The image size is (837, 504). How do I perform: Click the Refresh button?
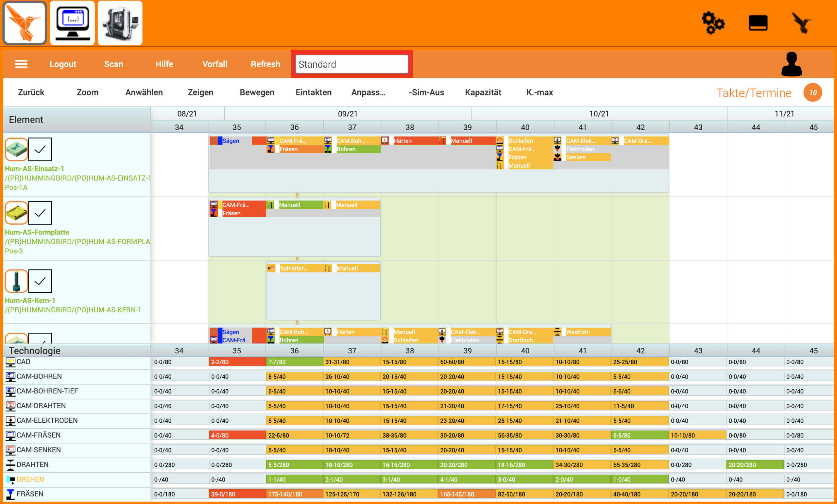[265, 64]
